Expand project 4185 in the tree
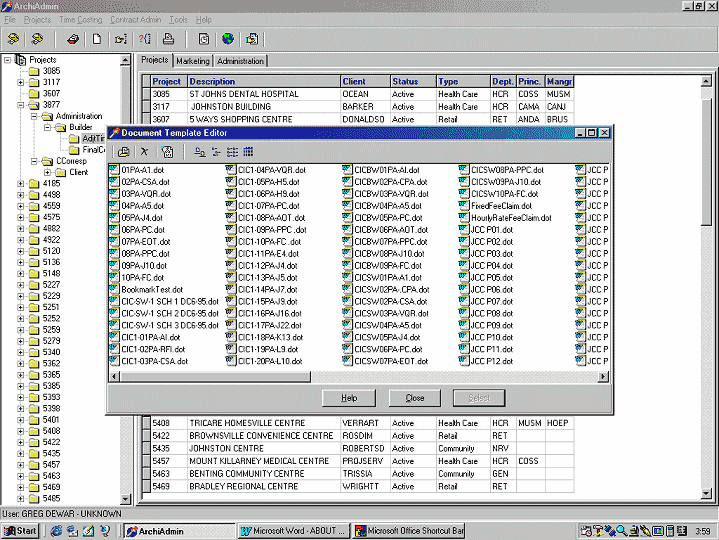 pyautogui.click(x=21, y=184)
